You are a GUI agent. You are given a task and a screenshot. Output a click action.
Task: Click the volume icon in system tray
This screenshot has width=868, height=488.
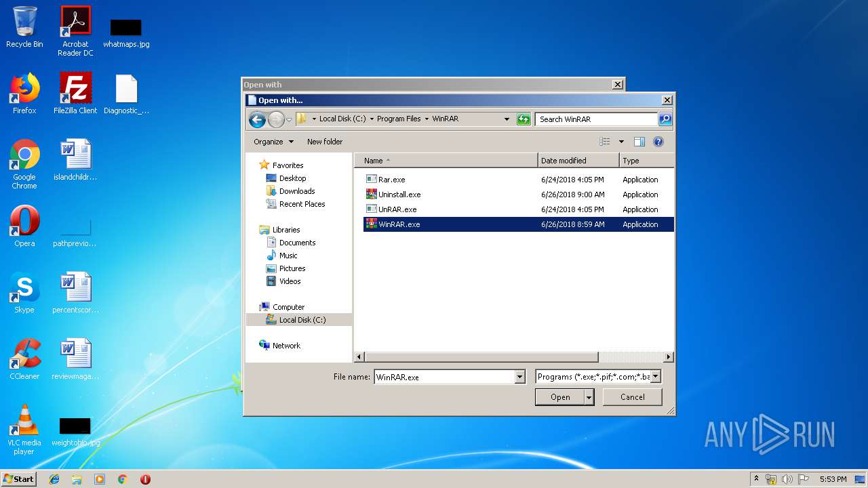point(787,479)
